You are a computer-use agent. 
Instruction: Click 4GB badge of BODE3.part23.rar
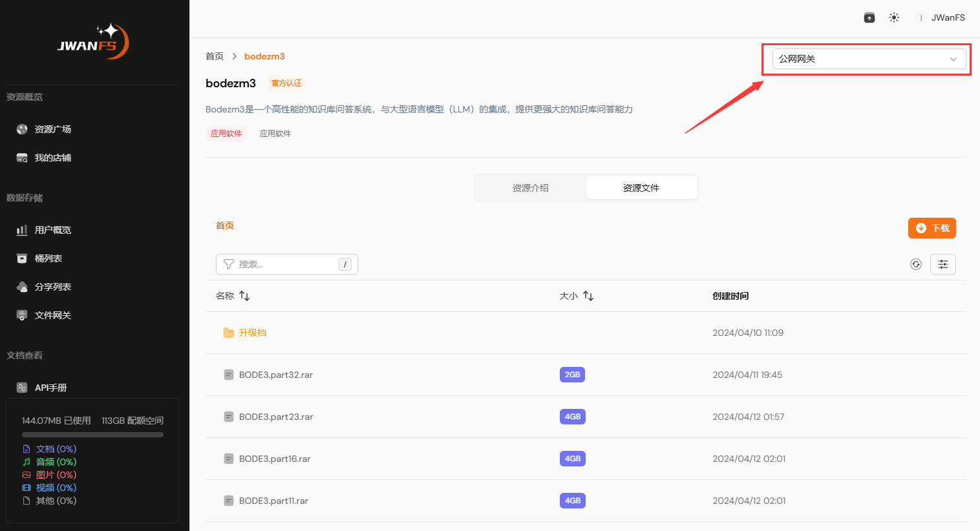click(x=573, y=417)
